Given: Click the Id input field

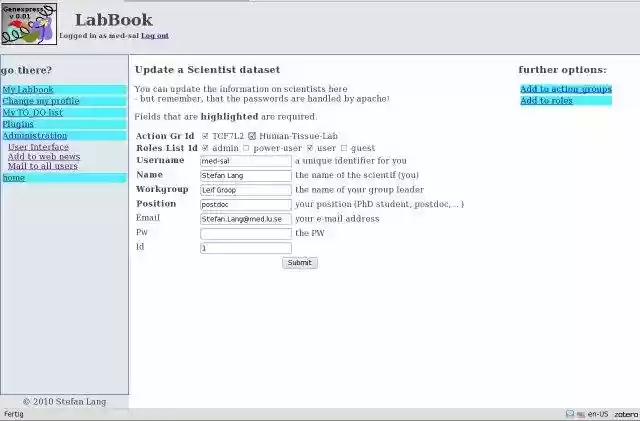Looking at the screenshot, I should coord(246,248).
